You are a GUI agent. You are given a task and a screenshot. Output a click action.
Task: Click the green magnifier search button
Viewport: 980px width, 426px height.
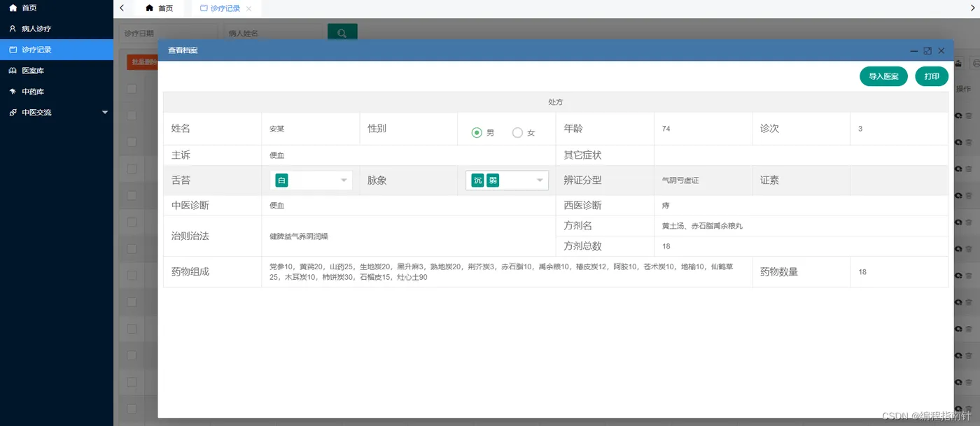342,33
